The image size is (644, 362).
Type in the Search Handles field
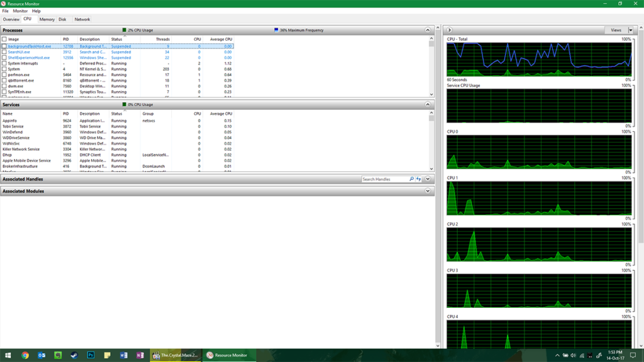[384, 179]
